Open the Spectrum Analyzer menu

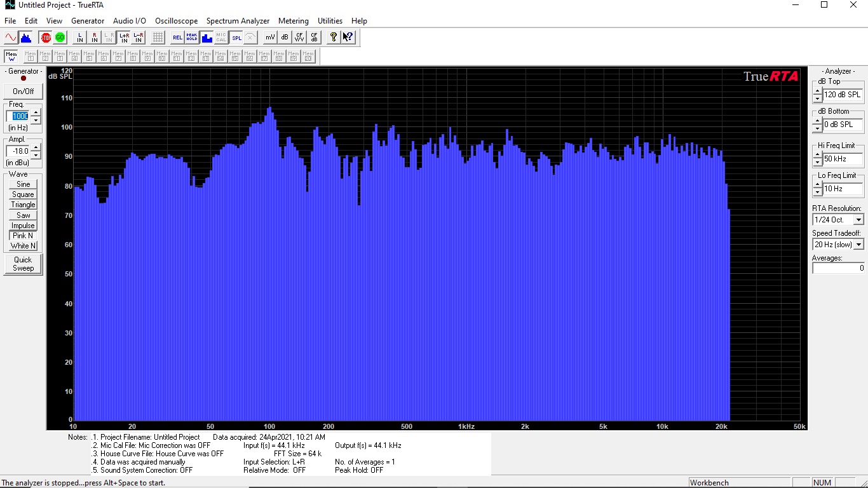point(238,21)
